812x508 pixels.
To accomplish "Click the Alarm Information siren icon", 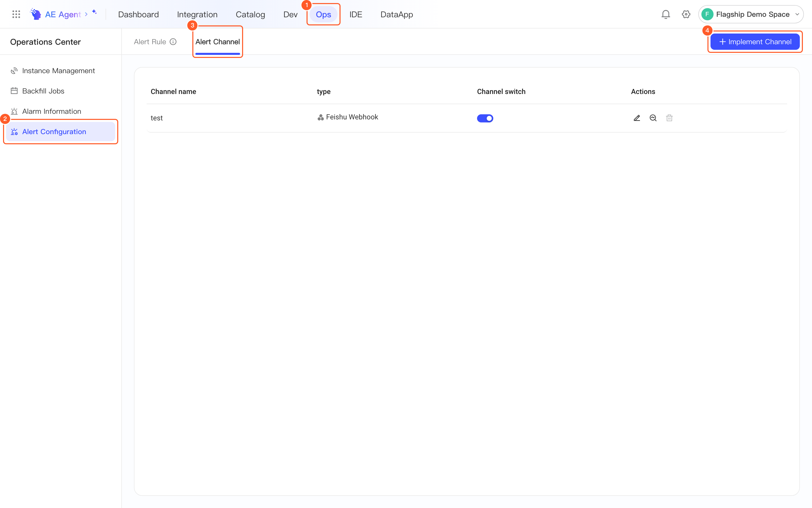I will tap(14, 111).
